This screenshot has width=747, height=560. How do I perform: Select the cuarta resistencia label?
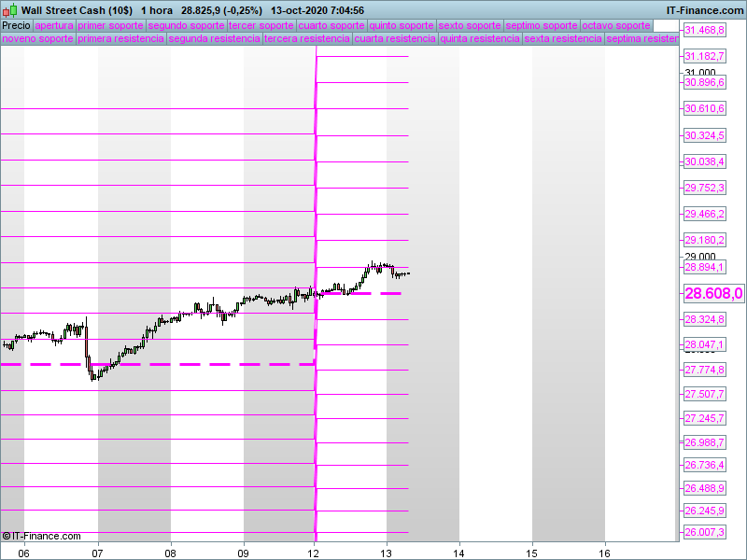point(395,38)
